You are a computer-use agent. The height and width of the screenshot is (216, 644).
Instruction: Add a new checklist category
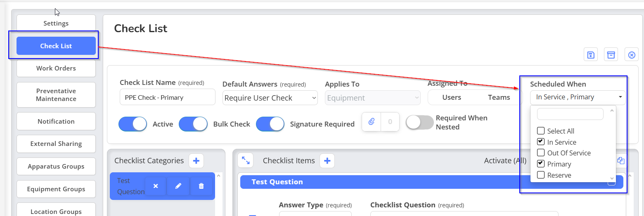(196, 161)
